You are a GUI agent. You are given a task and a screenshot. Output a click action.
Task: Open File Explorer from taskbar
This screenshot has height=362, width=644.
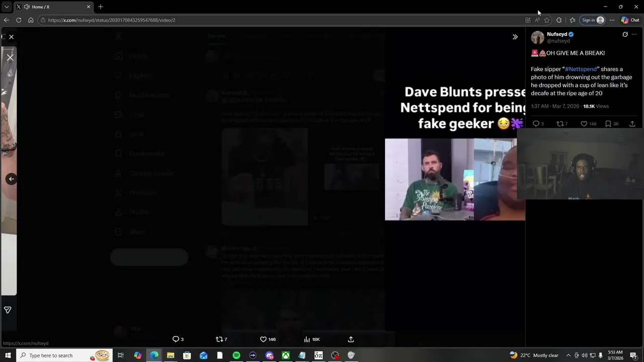tap(171, 355)
